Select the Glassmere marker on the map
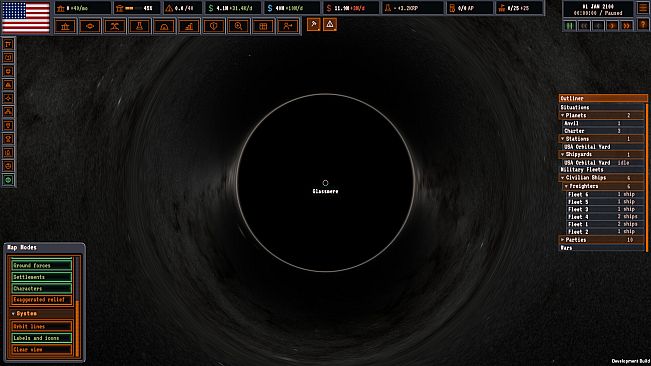Image resolution: width=651 pixels, height=366 pixels. coord(326,183)
